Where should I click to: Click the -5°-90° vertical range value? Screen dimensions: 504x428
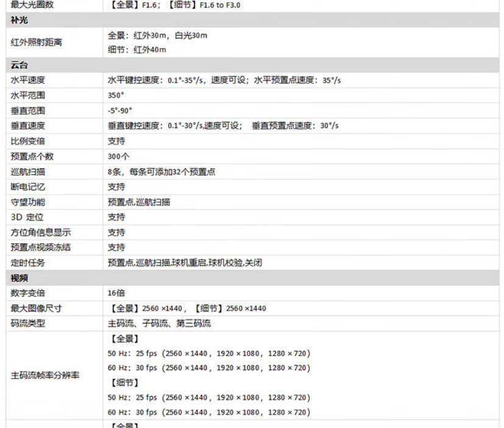119,111
